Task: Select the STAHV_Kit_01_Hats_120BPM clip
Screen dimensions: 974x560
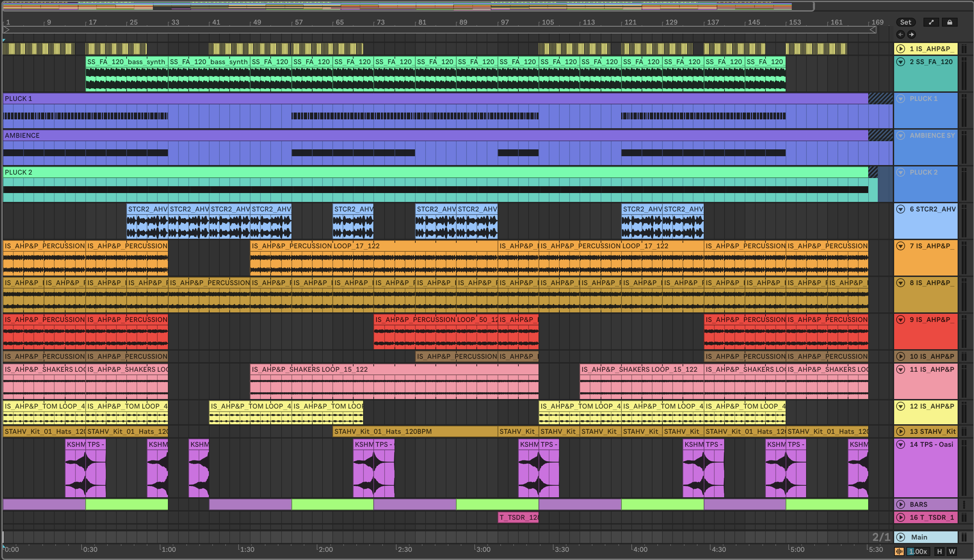Action: point(415,431)
